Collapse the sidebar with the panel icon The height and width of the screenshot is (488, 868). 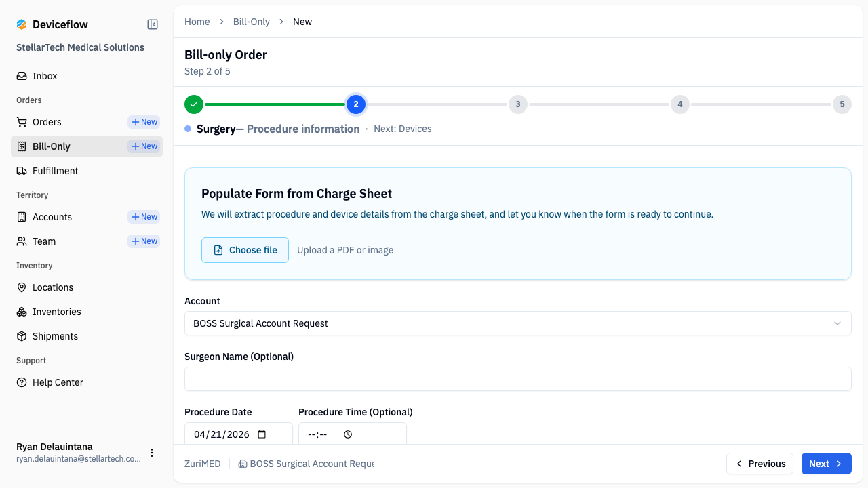153,24
